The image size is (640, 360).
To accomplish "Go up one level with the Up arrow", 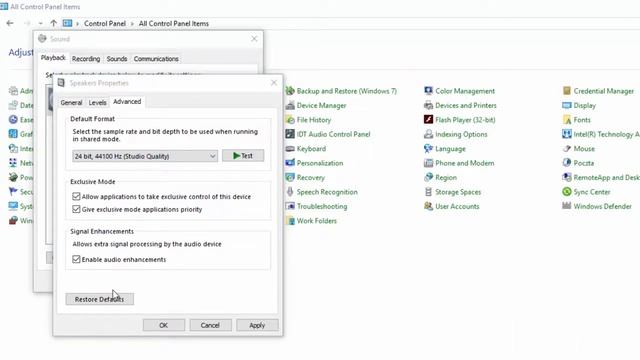I will coord(53,24).
